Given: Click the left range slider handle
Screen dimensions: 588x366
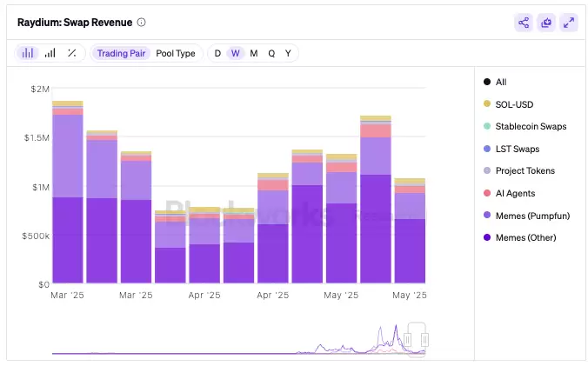Looking at the screenshot, I should (x=408, y=340).
